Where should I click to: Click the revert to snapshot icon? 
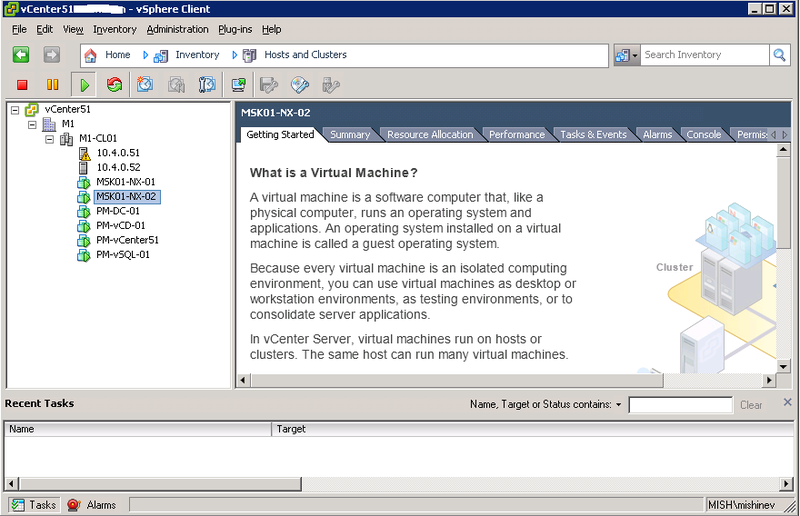click(176, 85)
